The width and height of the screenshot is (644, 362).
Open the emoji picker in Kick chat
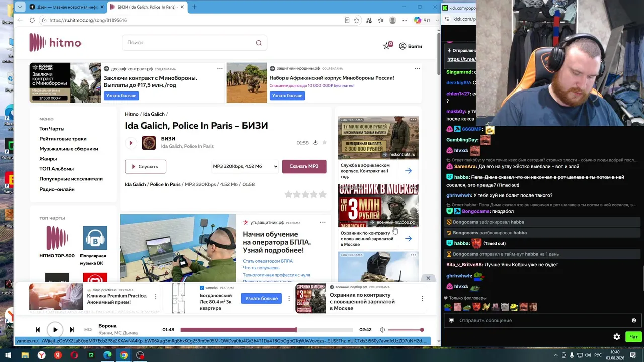point(634,320)
